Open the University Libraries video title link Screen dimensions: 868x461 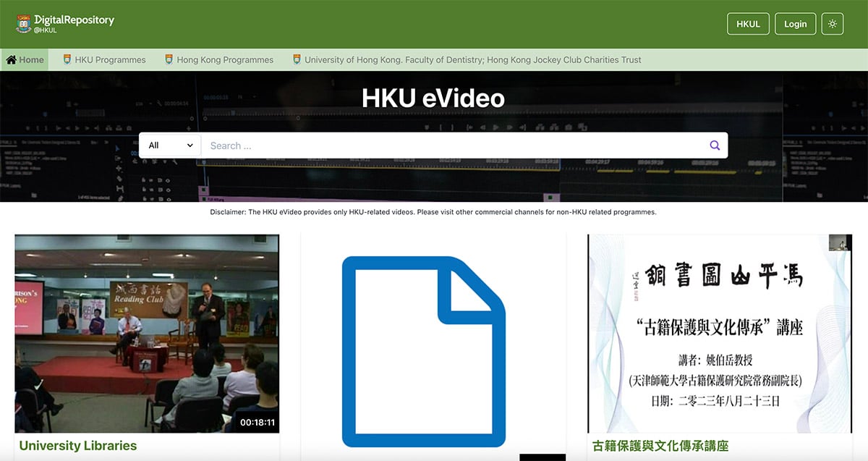point(78,446)
